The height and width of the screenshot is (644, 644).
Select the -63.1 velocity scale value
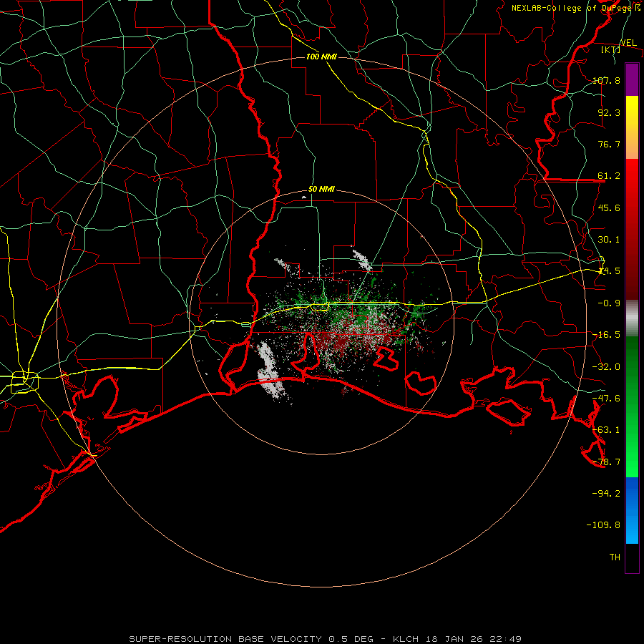606,430
